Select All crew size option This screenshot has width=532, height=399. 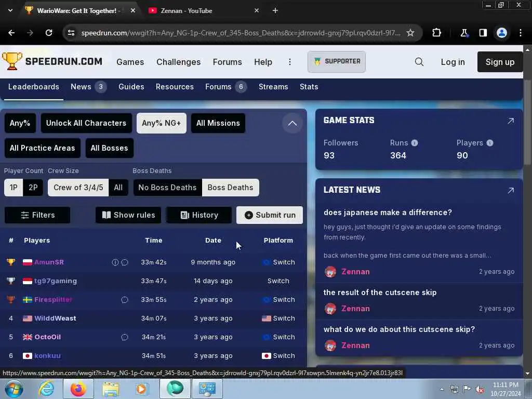click(x=118, y=187)
